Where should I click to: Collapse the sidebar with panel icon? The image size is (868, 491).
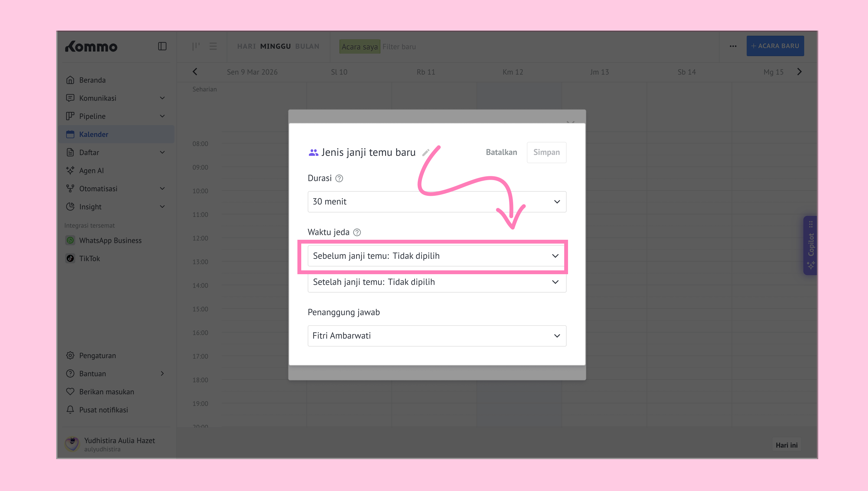162,46
